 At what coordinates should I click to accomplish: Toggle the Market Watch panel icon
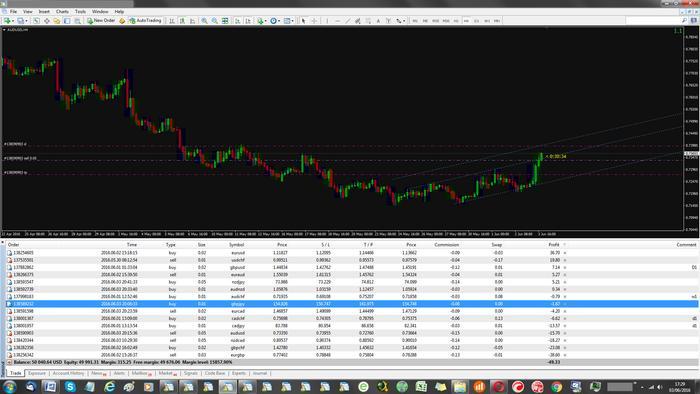click(x=36, y=21)
